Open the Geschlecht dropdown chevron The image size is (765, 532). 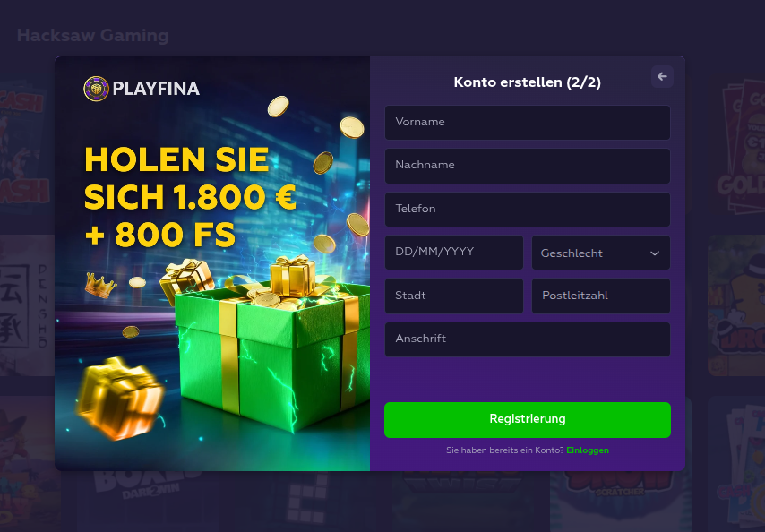(655, 253)
